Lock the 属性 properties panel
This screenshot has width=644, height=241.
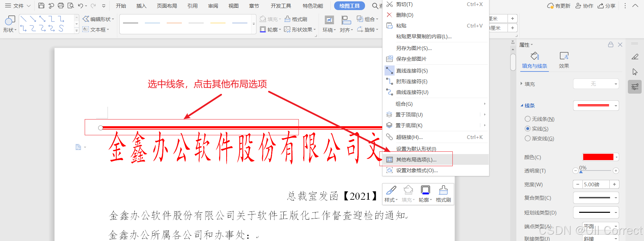click(x=611, y=45)
